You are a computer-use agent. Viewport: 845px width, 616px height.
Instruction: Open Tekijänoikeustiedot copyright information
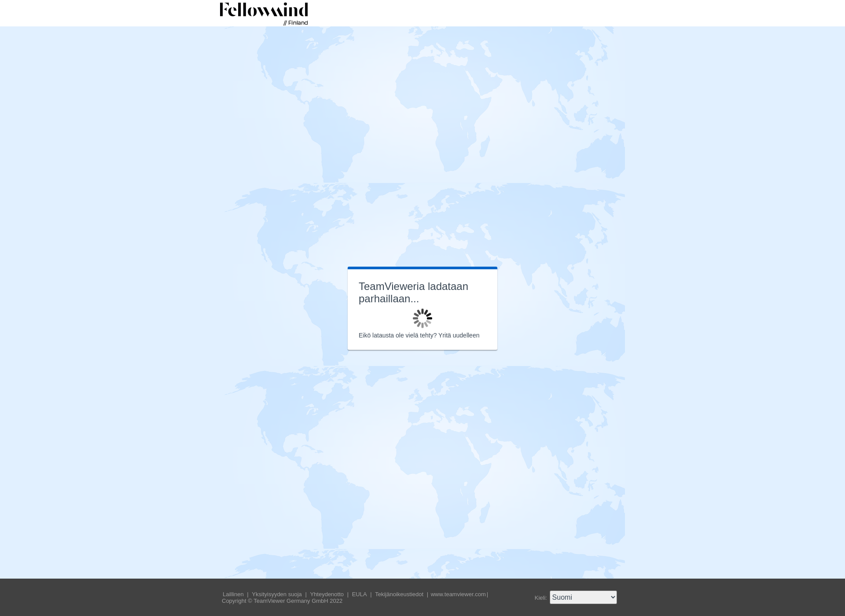399,594
